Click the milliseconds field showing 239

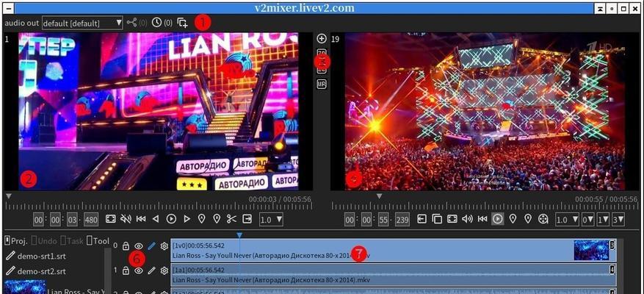click(x=402, y=220)
